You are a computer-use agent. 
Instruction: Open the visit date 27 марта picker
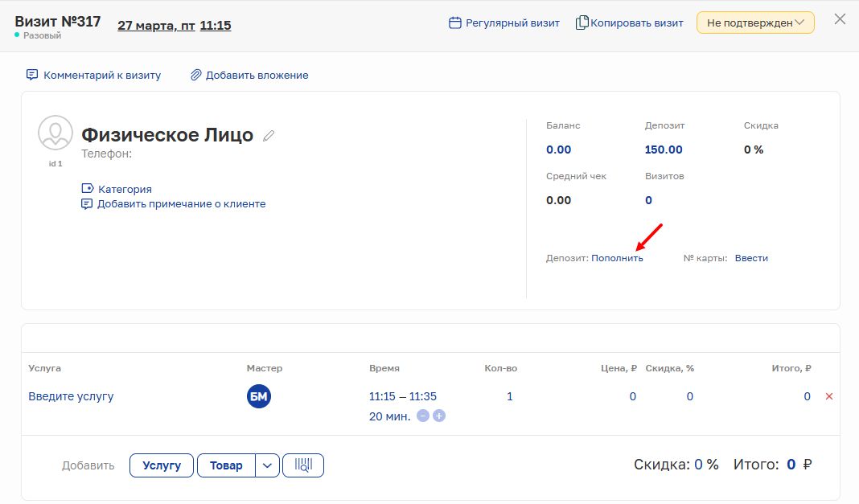(x=156, y=26)
